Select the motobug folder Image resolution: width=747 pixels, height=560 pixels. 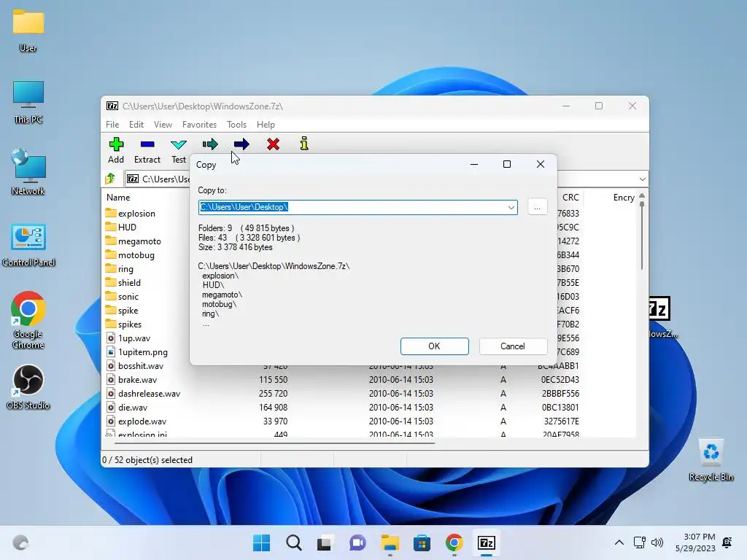(x=130, y=254)
